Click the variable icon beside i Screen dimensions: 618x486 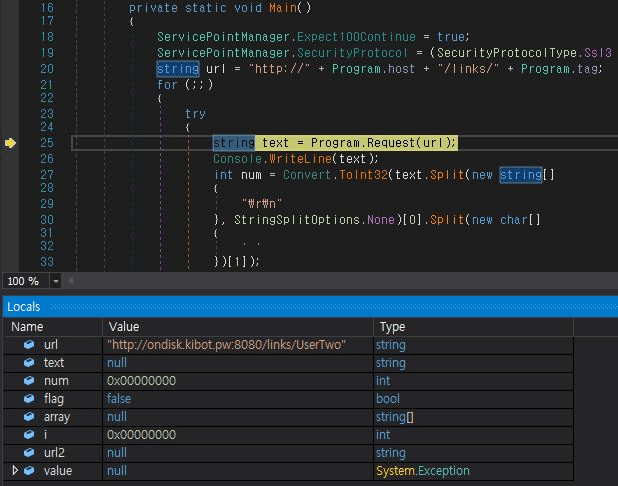click(x=29, y=434)
